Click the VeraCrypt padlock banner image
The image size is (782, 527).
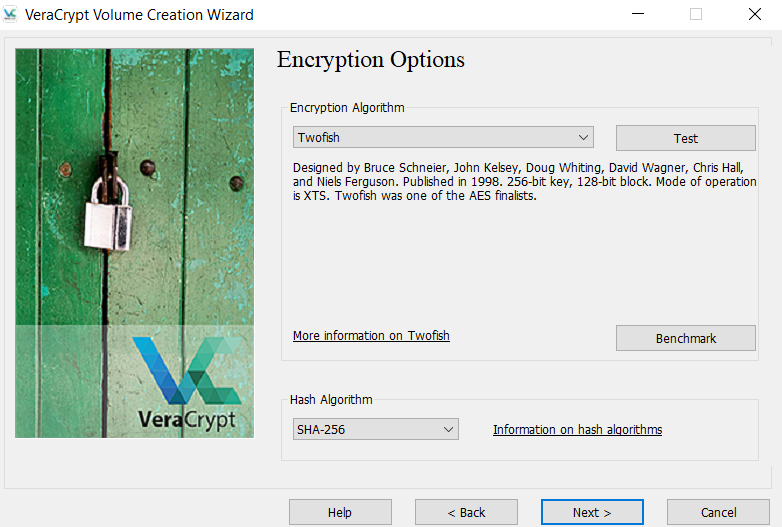click(135, 243)
